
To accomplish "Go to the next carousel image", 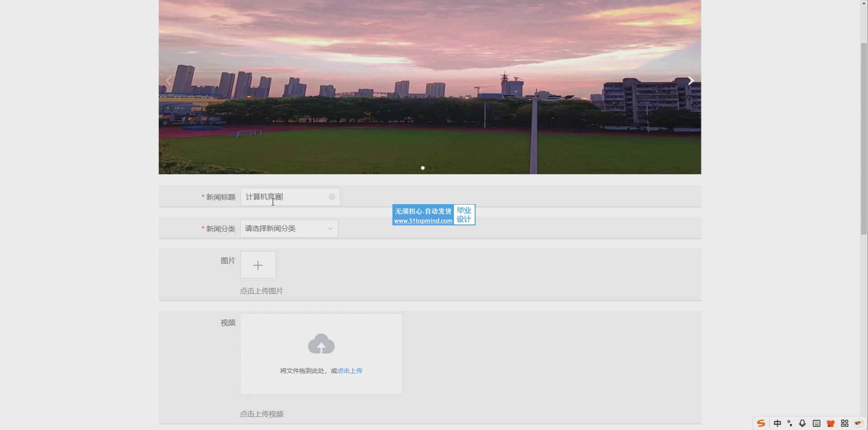I will (x=691, y=81).
